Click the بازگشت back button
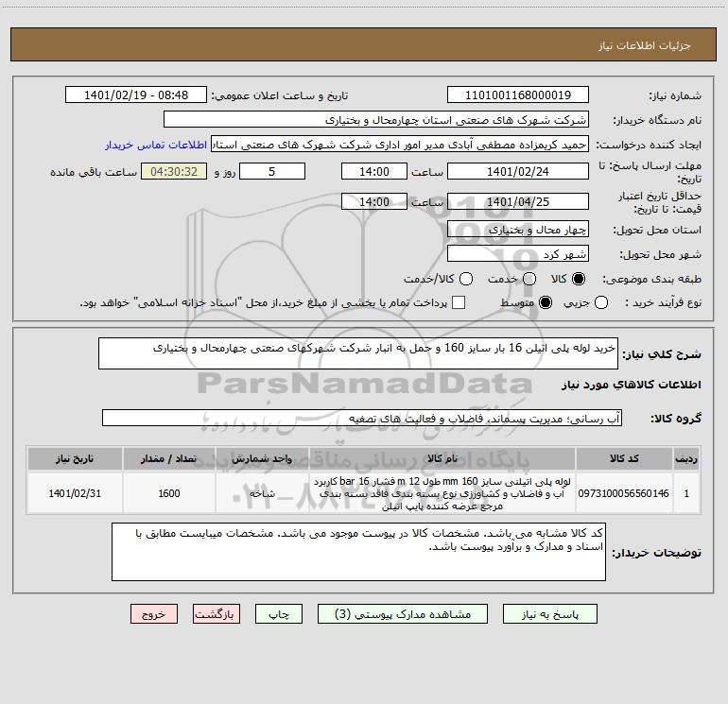This screenshot has width=728, height=704. (217, 614)
